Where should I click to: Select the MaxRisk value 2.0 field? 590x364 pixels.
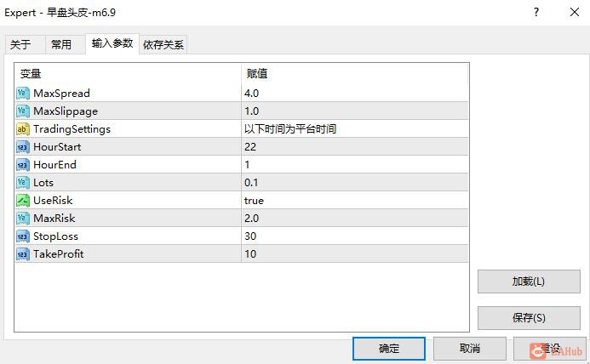[355, 218]
